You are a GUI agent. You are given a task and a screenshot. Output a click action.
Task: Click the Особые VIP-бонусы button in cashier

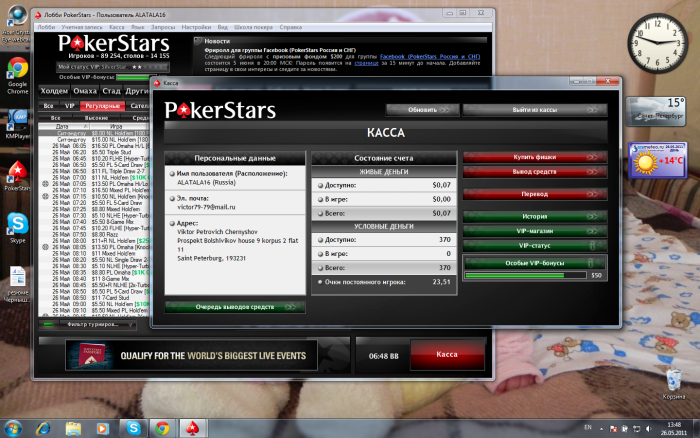point(535,263)
